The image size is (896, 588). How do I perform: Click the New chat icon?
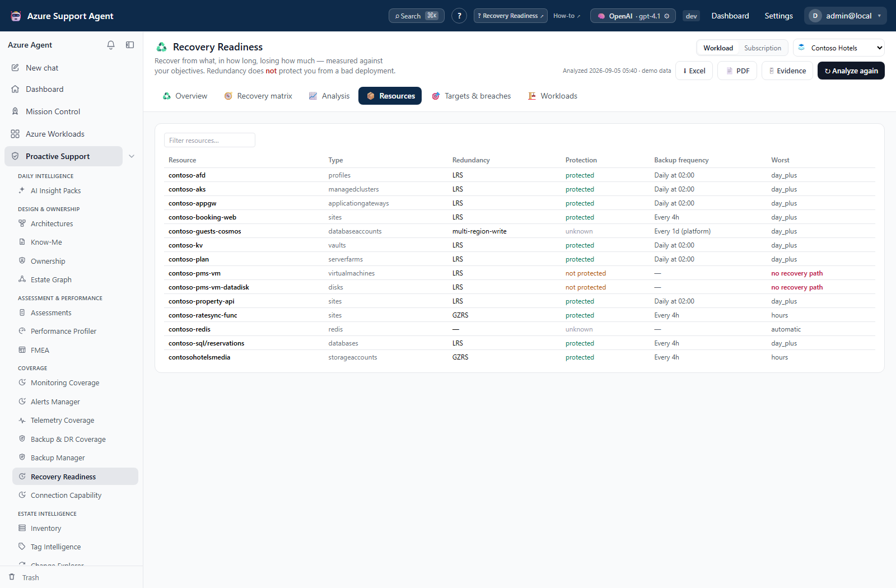tap(15, 68)
